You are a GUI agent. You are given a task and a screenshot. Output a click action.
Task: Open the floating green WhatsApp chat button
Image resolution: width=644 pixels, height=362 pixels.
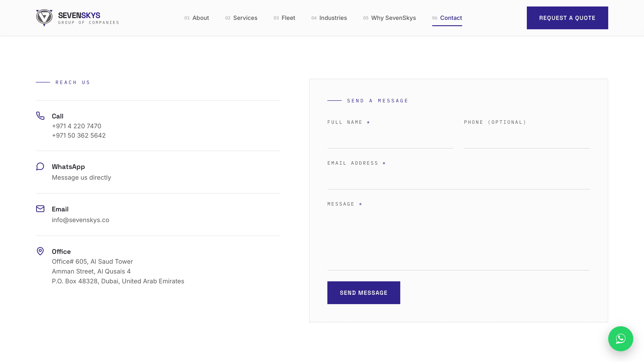click(x=621, y=339)
